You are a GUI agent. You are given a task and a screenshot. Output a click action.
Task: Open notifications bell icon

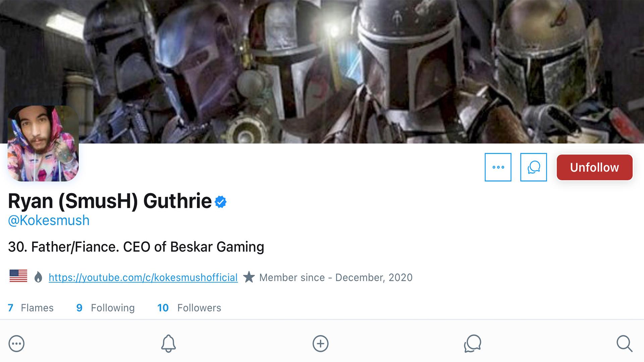point(168,344)
